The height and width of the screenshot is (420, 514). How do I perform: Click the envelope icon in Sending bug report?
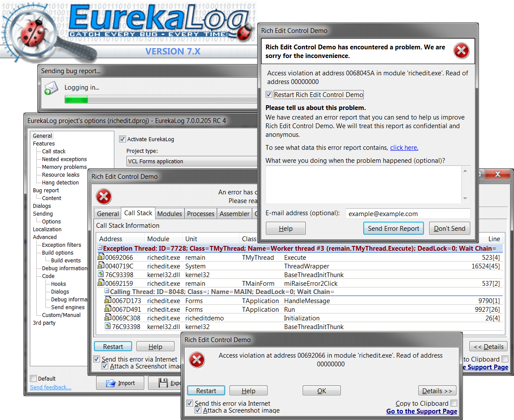(51, 88)
